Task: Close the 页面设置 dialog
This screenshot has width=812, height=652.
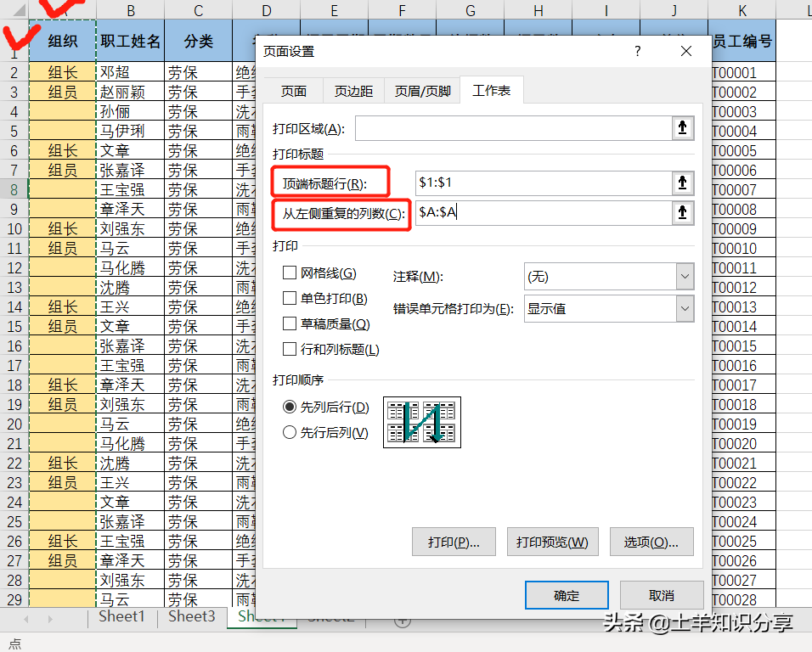Action: coord(686,51)
